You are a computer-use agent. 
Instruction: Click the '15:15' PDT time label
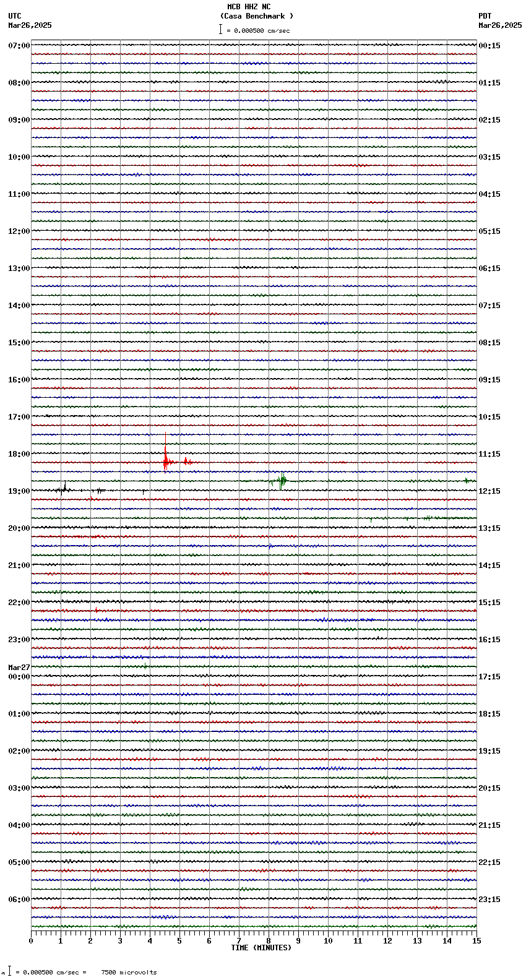(489, 603)
